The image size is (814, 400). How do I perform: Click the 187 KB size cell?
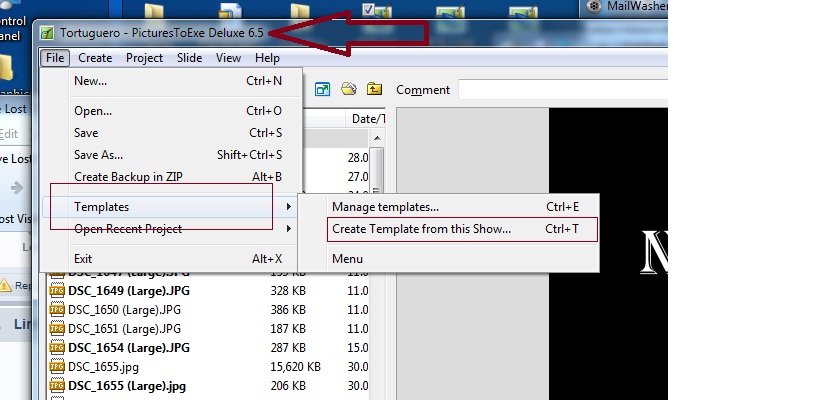pyautogui.click(x=288, y=328)
